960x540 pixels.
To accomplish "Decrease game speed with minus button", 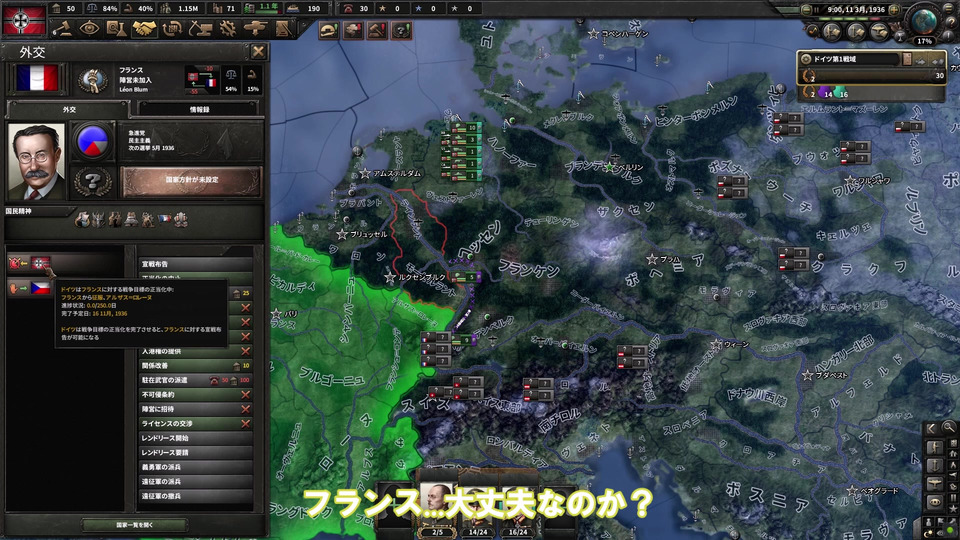I will click(807, 10).
